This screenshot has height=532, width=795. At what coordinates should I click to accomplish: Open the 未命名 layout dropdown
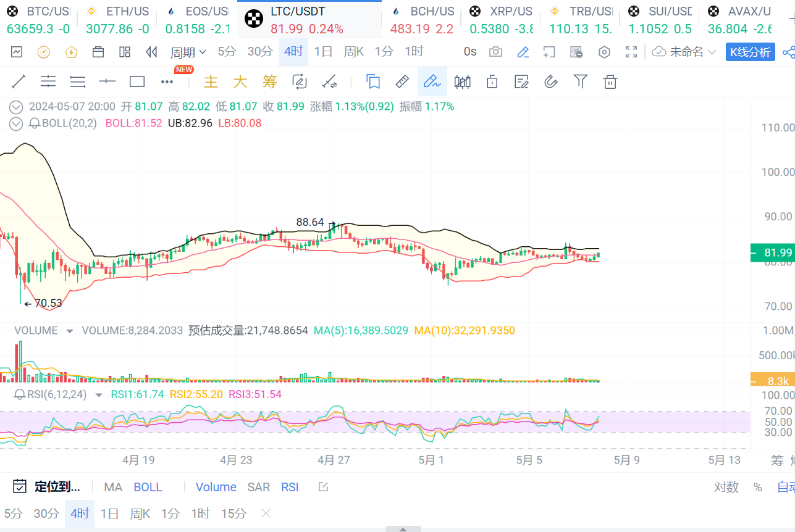(x=685, y=52)
